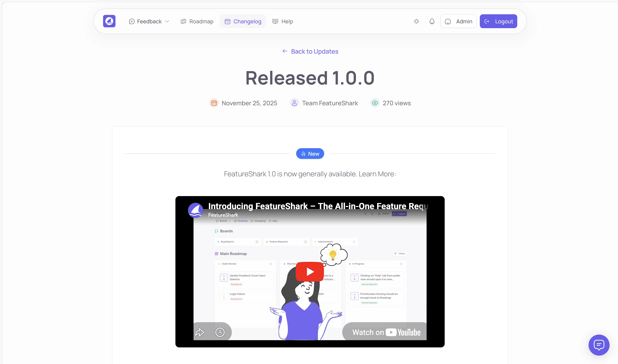
Task: Go back via Back to Updates link
Action: coord(310,51)
